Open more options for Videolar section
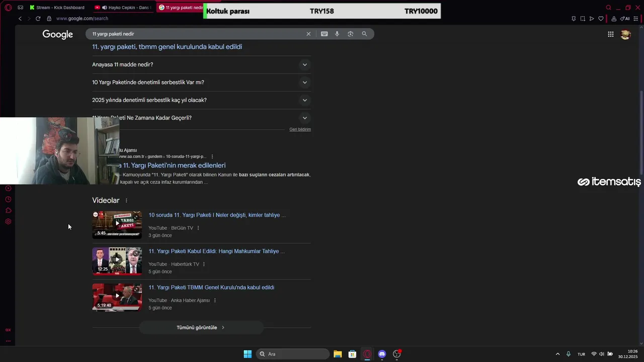 pos(126,201)
